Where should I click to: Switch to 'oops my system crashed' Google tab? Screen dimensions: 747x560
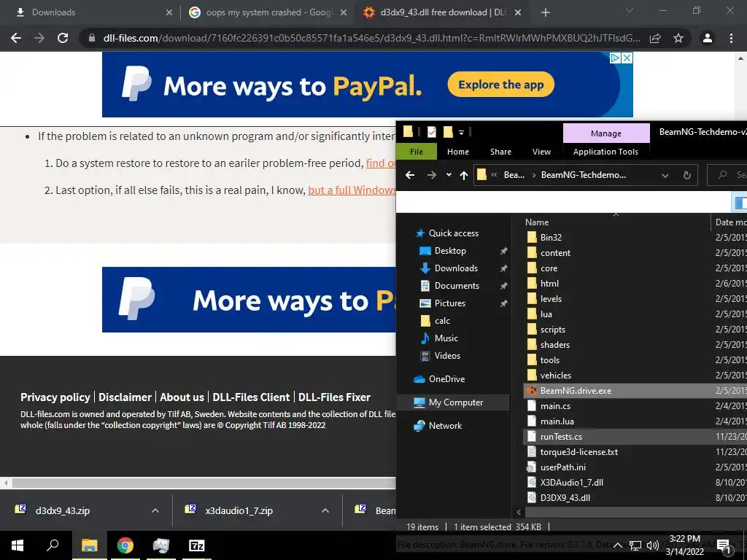[x=267, y=12]
